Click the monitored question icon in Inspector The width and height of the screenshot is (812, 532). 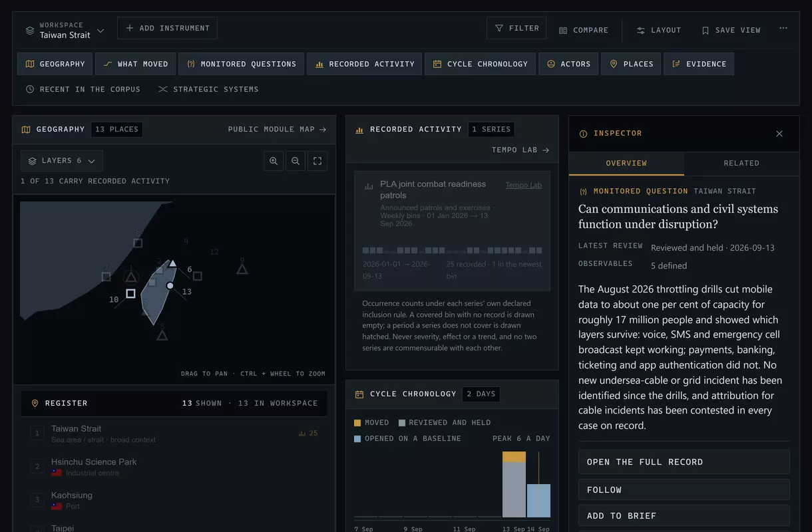584,192
